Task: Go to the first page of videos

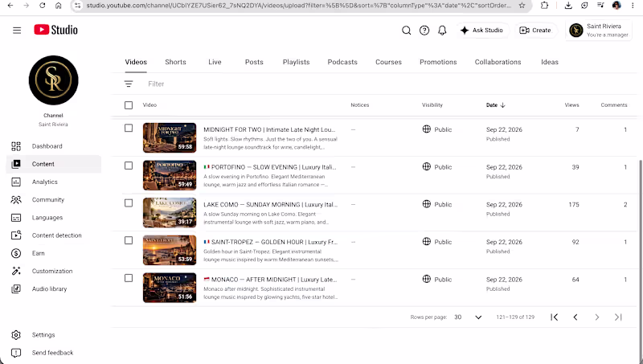Action: (x=554, y=317)
